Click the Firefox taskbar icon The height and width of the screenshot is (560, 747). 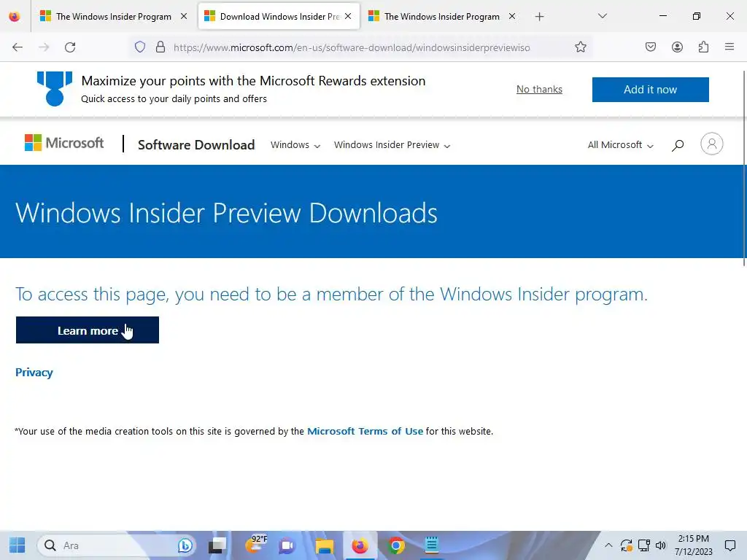(360, 545)
